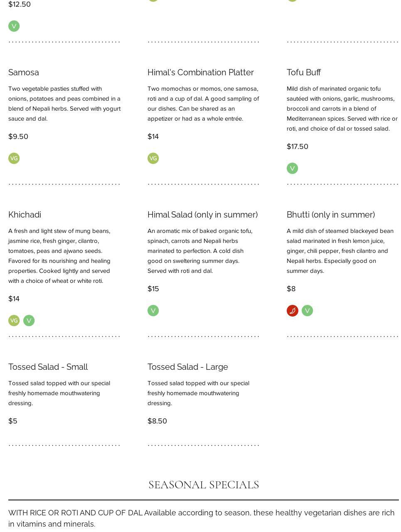Select the Tossed Salad - Large title

point(187,367)
